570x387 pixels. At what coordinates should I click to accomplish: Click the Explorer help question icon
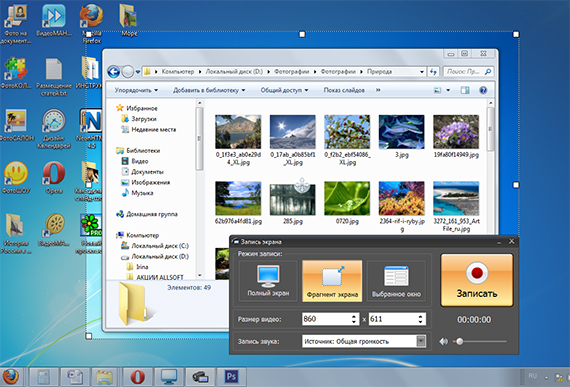483,90
